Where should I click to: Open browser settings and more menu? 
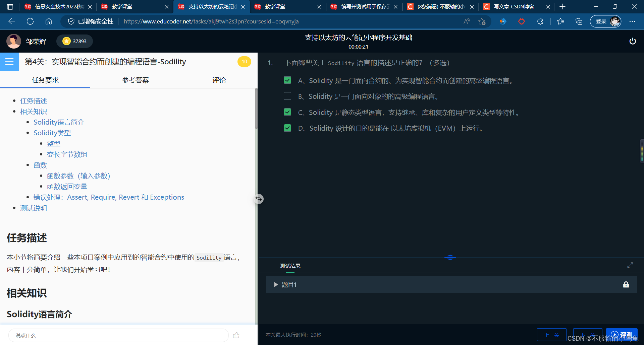click(632, 21)
